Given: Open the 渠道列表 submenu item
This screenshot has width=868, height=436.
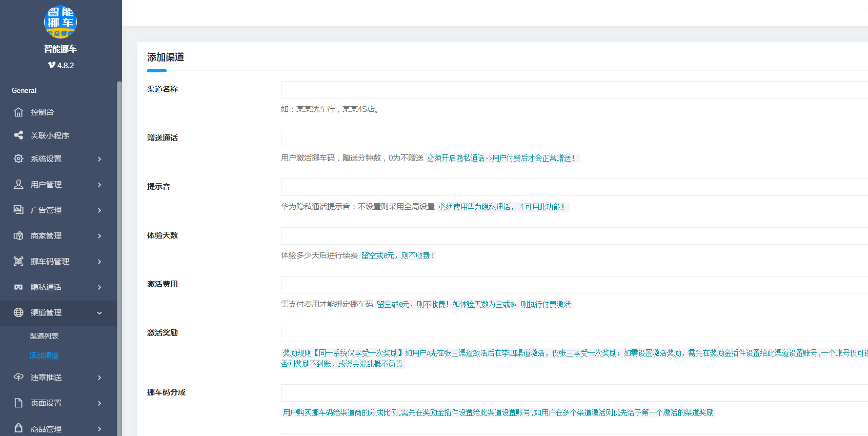Looking at the screenshot, I should point(44,336).
